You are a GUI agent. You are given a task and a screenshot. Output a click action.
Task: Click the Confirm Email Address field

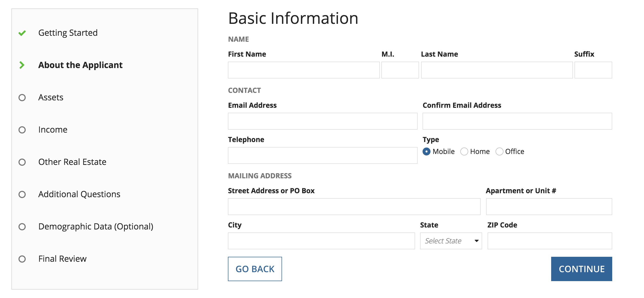pos(517,121)
